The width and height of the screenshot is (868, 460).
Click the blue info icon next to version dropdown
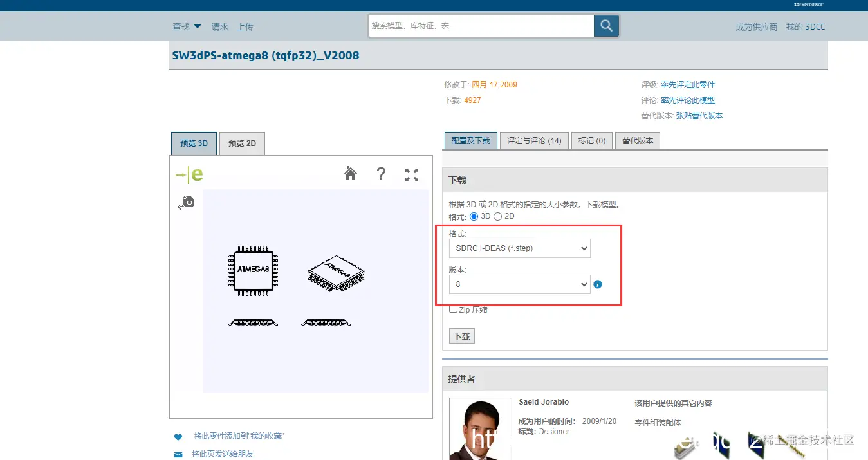click(x=598, y=284)
